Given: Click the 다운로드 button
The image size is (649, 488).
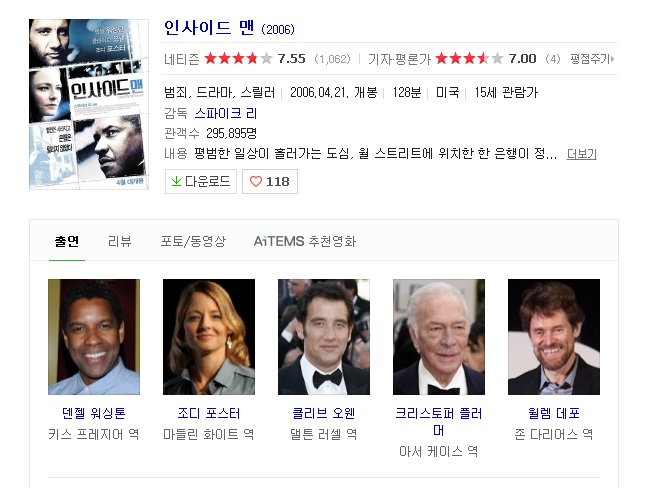Looking at the screenshot, I should pyautogui.click(x=201, y=181).
